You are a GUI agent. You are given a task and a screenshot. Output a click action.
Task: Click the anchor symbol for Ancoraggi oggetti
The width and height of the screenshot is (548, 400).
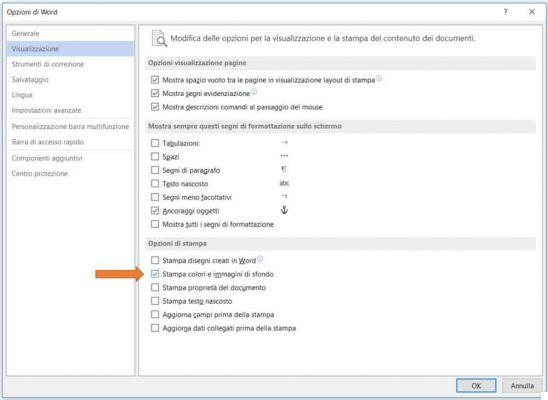[284, 210]
